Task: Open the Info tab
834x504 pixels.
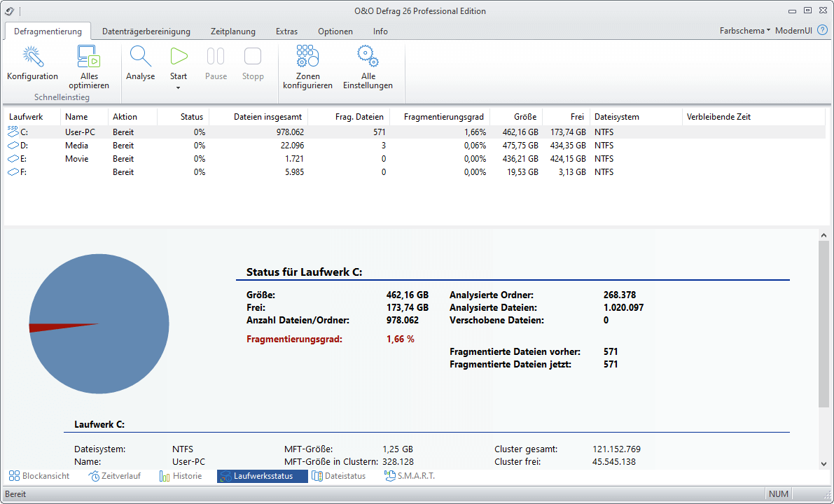Action: coord(380,31)
